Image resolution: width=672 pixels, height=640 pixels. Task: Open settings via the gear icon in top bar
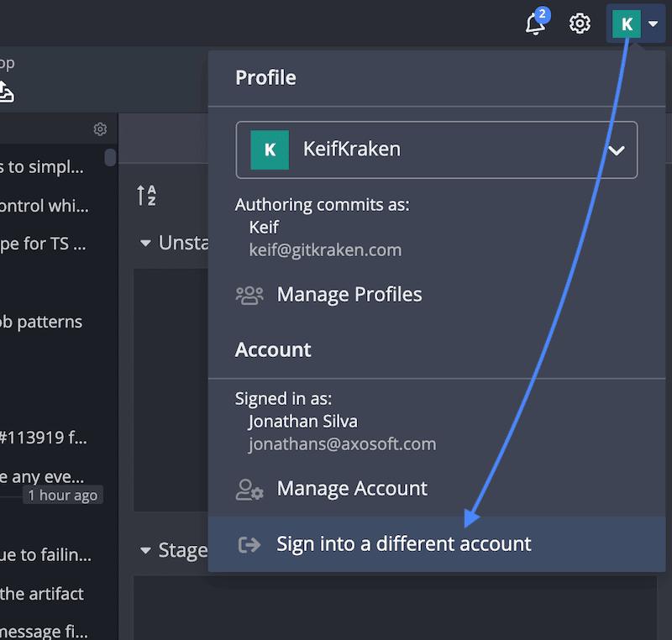[x=580, y=24]
